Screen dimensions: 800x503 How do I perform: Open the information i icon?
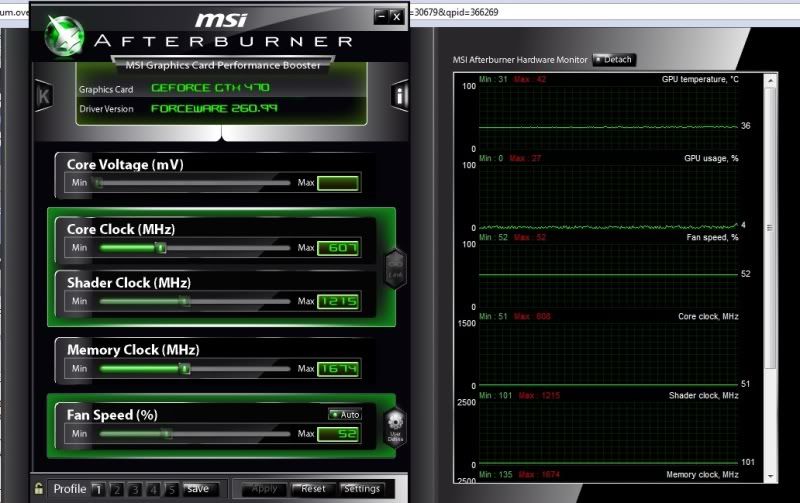401,95
